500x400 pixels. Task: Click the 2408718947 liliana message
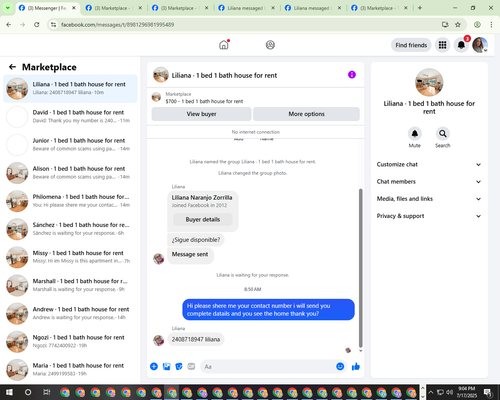click(x=196, y=339)
